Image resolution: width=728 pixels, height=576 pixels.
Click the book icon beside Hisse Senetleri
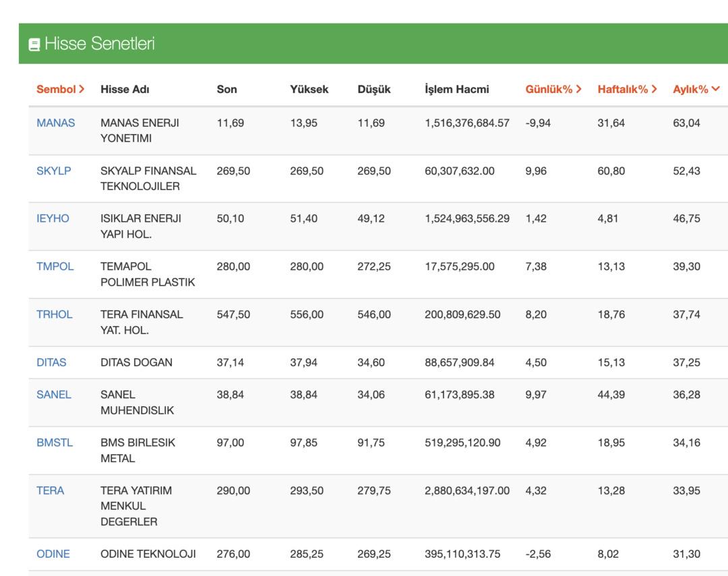tap(34, 44)
